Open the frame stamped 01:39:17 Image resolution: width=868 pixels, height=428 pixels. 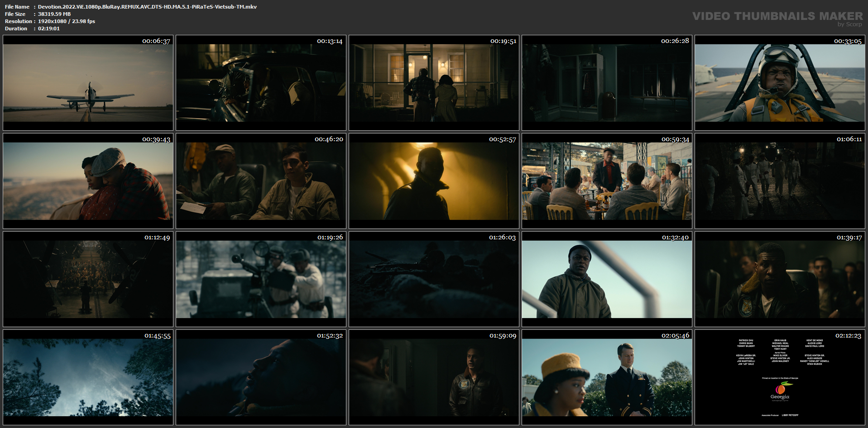(780, 279)
